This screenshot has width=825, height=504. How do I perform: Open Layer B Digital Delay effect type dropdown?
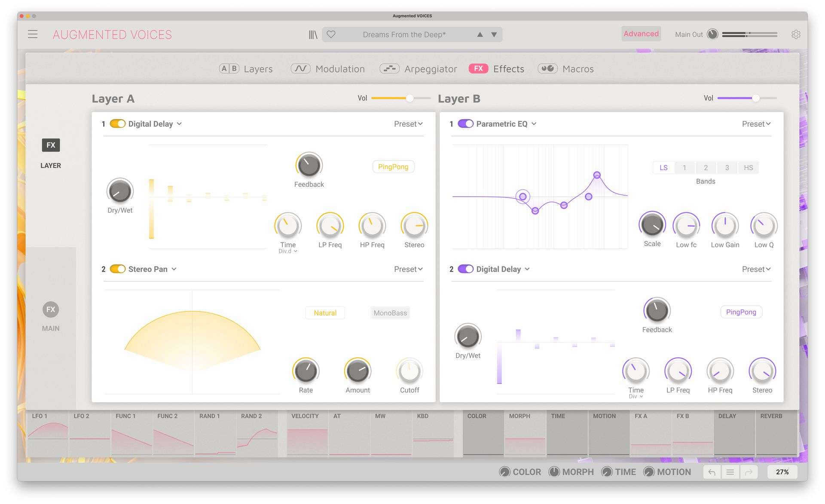[503, 269]
